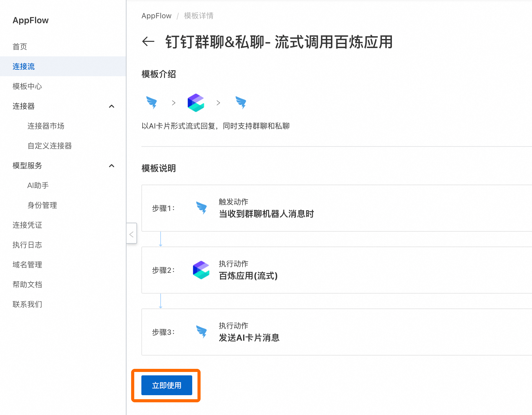532x415 pixels.
Task: Click the 步骤2: label
Action: click(163, 270)
